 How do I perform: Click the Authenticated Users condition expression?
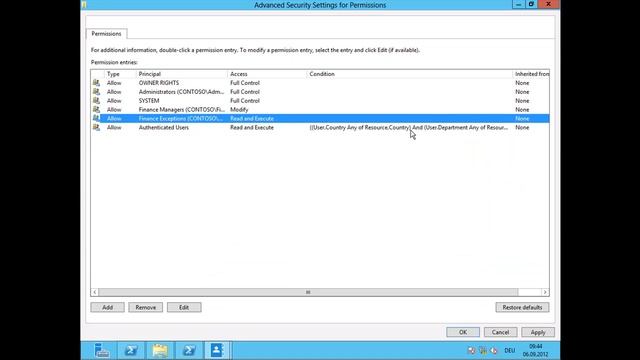coord(409,127)
